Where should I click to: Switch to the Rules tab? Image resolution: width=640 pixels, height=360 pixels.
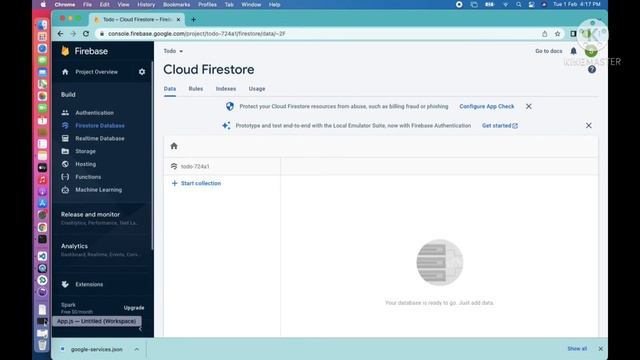(196, 89)
